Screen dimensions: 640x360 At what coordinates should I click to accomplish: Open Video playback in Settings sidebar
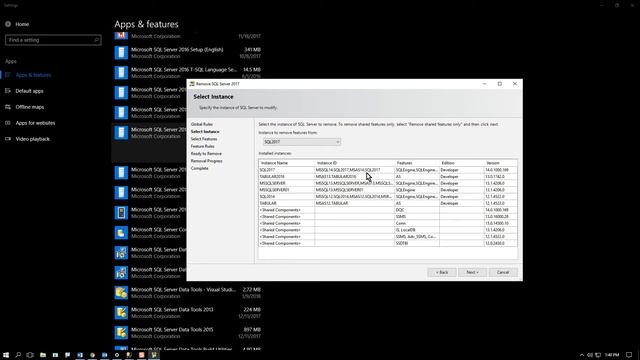pyautogui.click(x=32, y=139)
